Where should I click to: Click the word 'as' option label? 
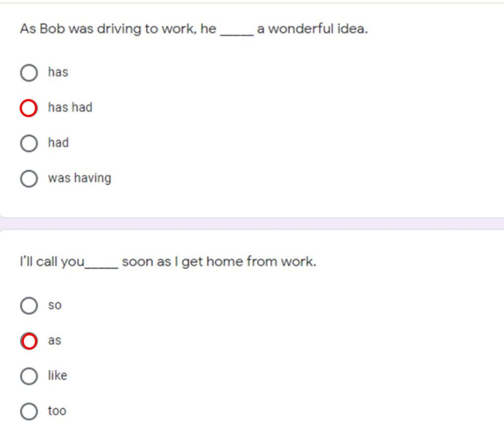coord(55,340)
